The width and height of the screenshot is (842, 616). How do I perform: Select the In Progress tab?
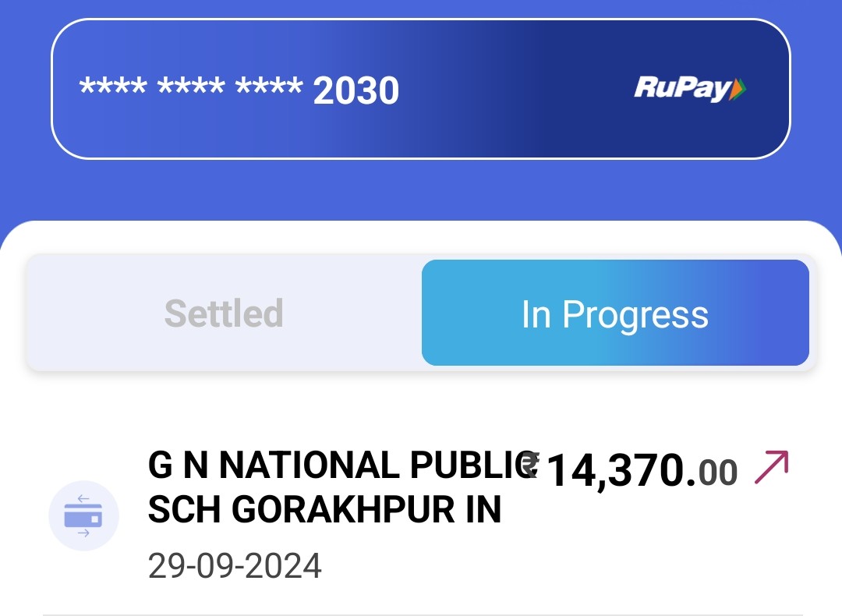615,313
